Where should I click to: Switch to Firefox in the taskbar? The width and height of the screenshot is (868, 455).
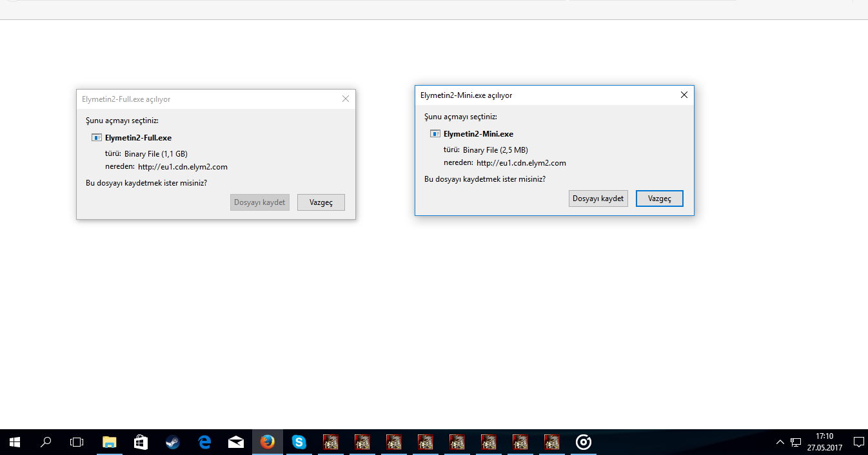tap(268, 442)
